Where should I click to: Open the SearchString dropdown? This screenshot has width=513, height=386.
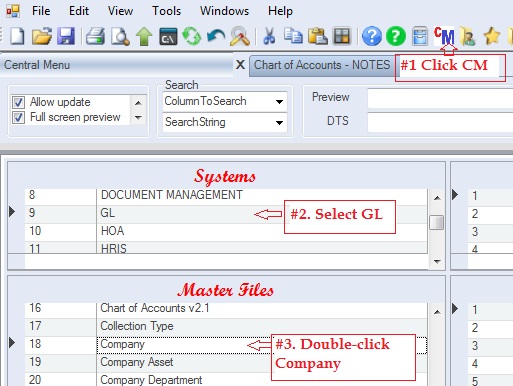[279, 122]
